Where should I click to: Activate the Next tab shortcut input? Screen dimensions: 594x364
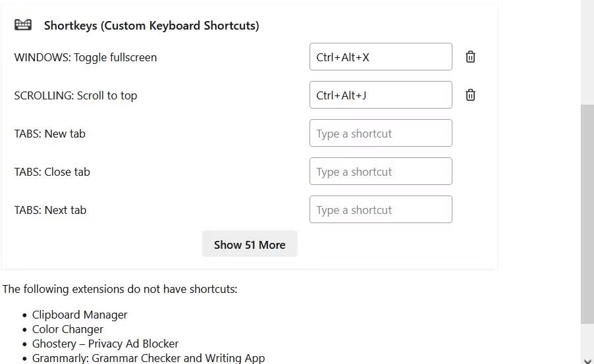(381, 209)
